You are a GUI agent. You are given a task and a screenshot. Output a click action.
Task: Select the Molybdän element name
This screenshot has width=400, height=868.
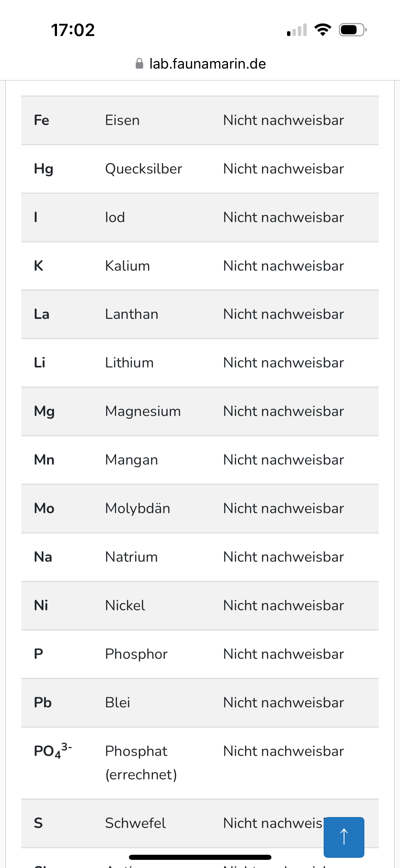[137, 508]
